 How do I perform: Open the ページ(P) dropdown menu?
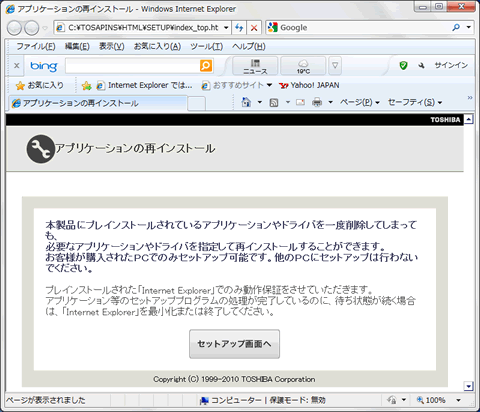(360, 102)
